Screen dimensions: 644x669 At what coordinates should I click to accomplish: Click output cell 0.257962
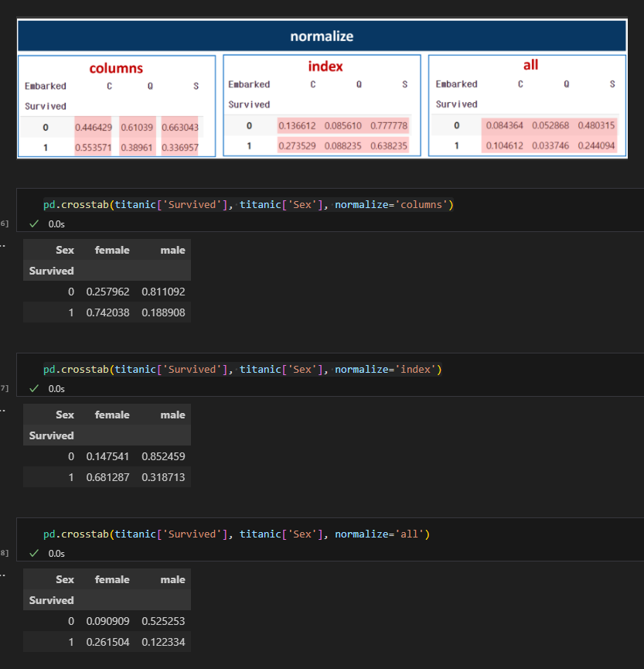(108, 292)
